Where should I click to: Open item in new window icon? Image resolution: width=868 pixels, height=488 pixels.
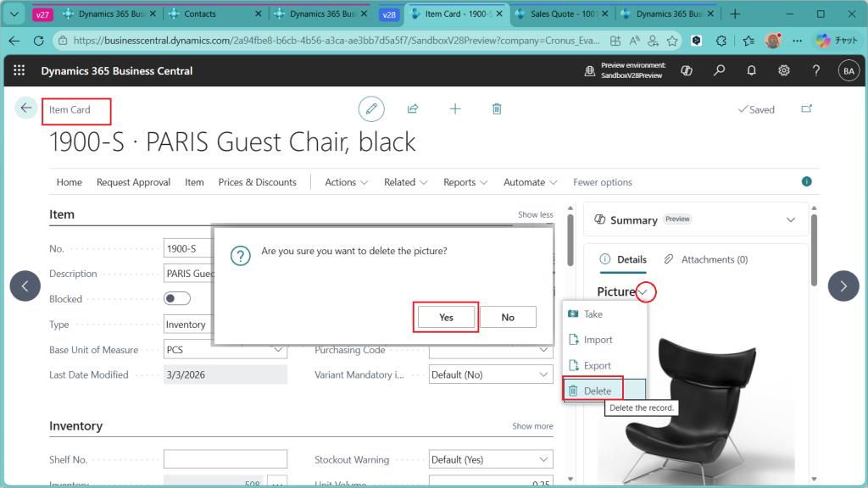806,109
